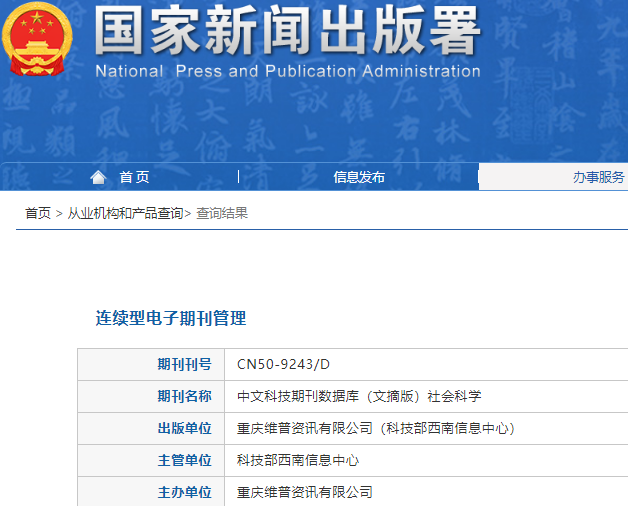This screenshot has width=628, height=506.
Task: Click the 首页 breadcrumb link
Action: tap(37, 213)
